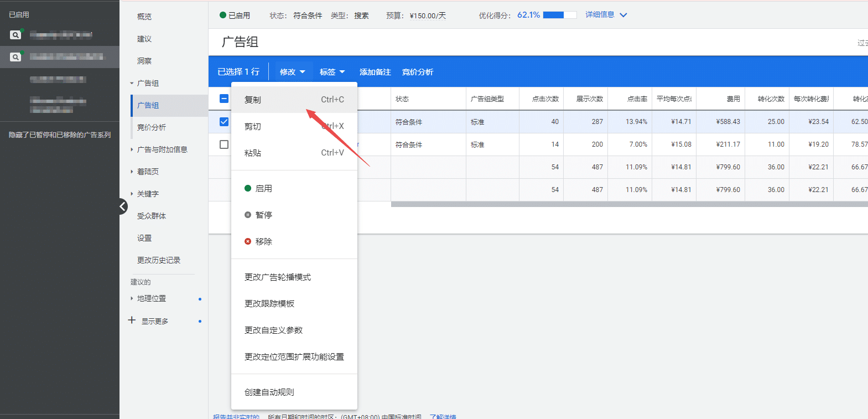
Task: Sort by the 状态 column header
Action: pos(402,99)
